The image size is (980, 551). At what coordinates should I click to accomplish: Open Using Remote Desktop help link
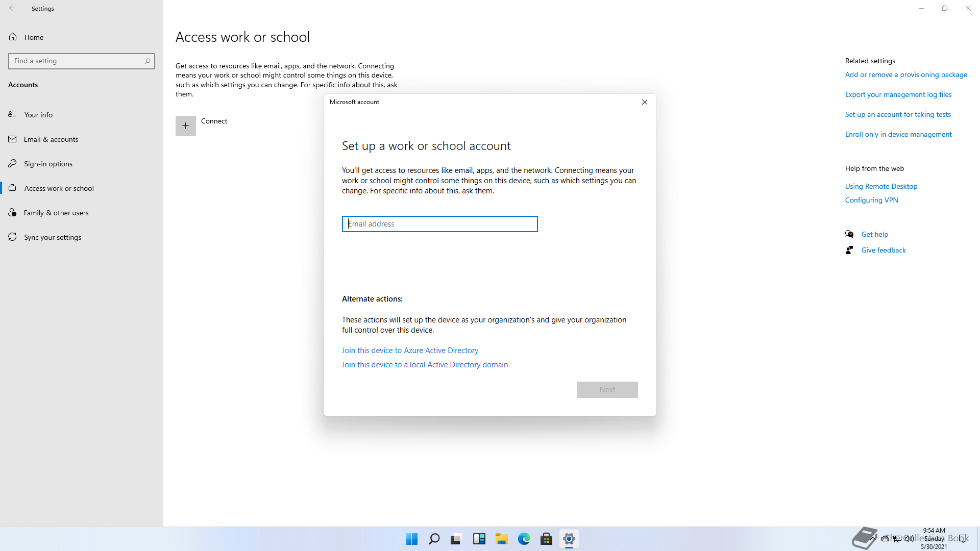pyautogui.click(x=881, y=186)
